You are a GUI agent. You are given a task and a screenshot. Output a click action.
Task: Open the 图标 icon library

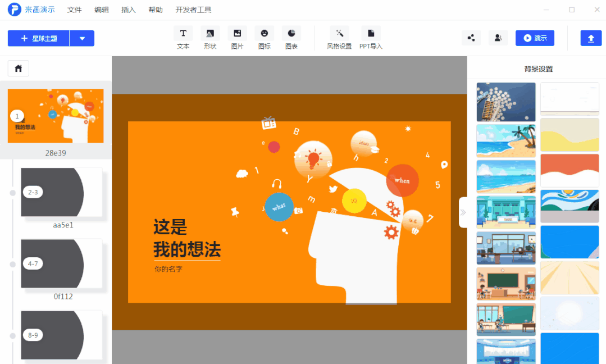point(264,34)
